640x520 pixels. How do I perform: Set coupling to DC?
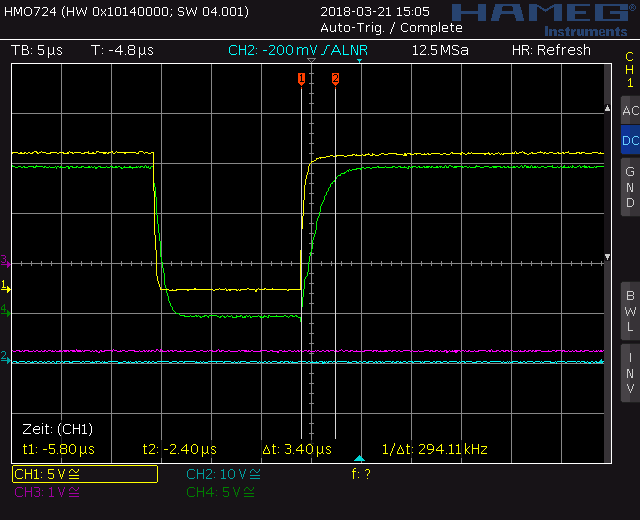630,140
